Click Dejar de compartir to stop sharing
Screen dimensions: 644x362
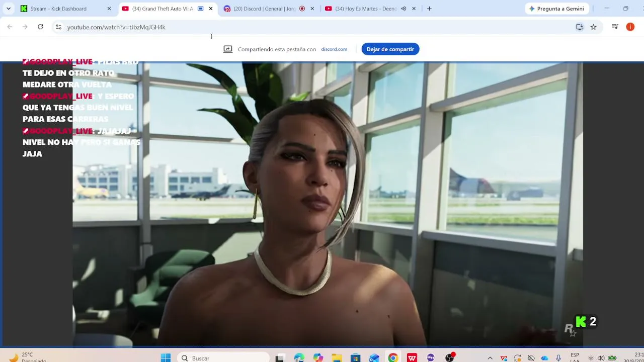click(390, 49)
